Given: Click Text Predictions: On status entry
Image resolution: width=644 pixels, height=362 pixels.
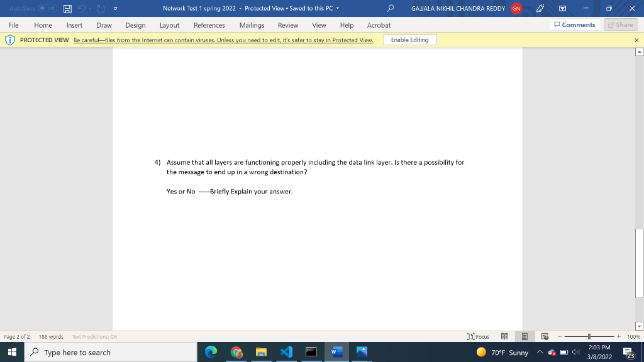Looking at the screenshot, I should [x=94, y=337].
